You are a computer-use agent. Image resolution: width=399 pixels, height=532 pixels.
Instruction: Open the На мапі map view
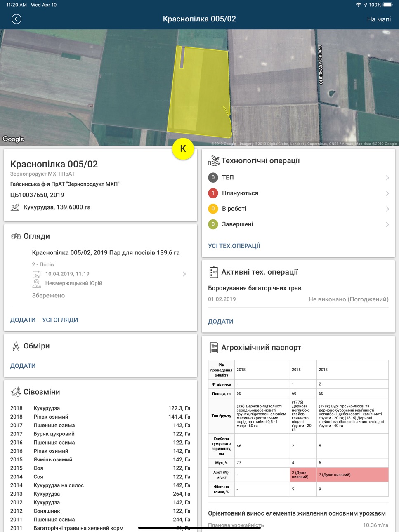pos(379,19)
